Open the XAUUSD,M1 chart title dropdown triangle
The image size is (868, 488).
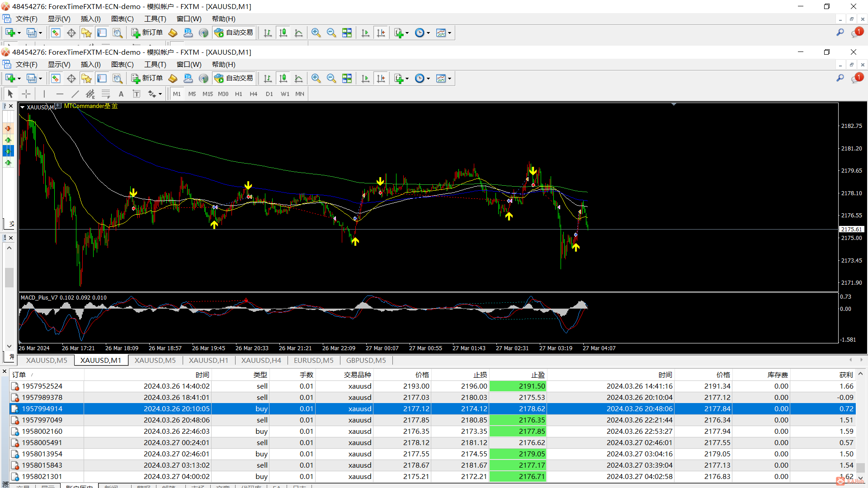point(22,107)
